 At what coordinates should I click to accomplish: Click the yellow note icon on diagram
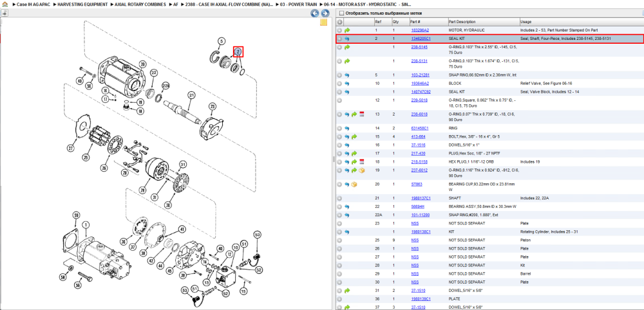point(324,22)
